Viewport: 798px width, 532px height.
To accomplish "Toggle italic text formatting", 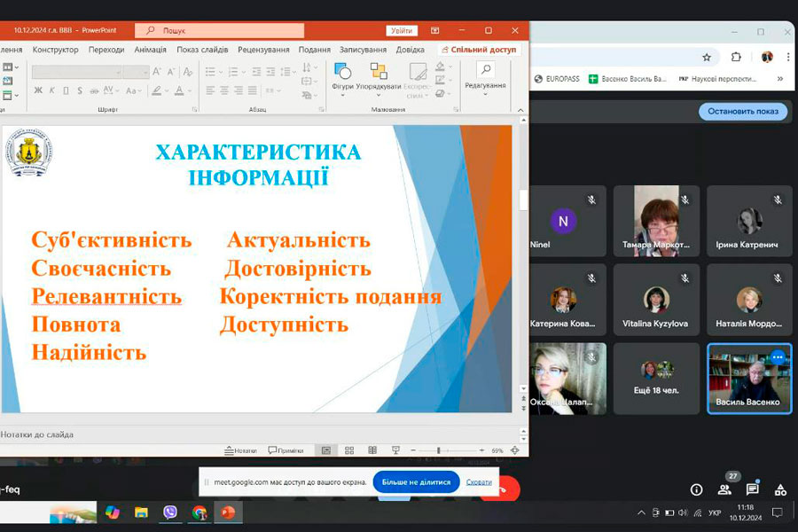I will 51,90.
